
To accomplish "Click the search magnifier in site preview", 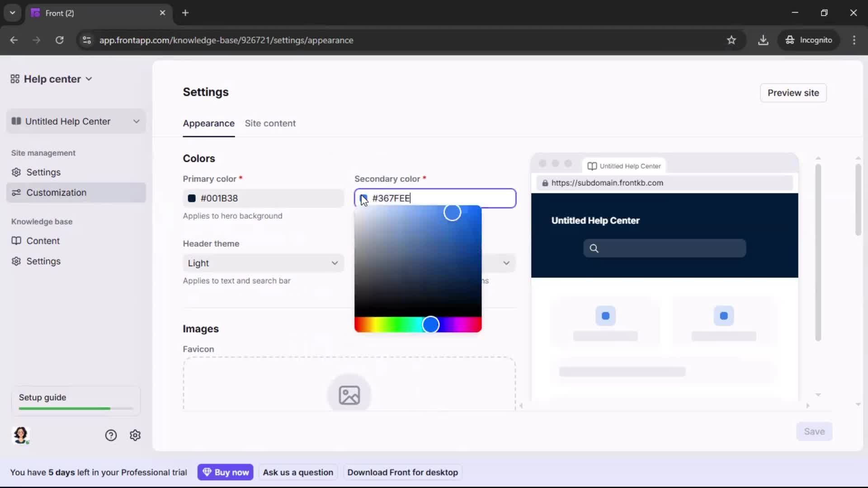I will click(x=594, y=248).
